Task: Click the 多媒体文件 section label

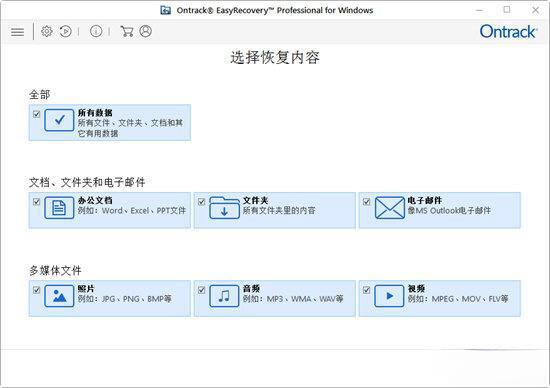Action: point(55,270)
